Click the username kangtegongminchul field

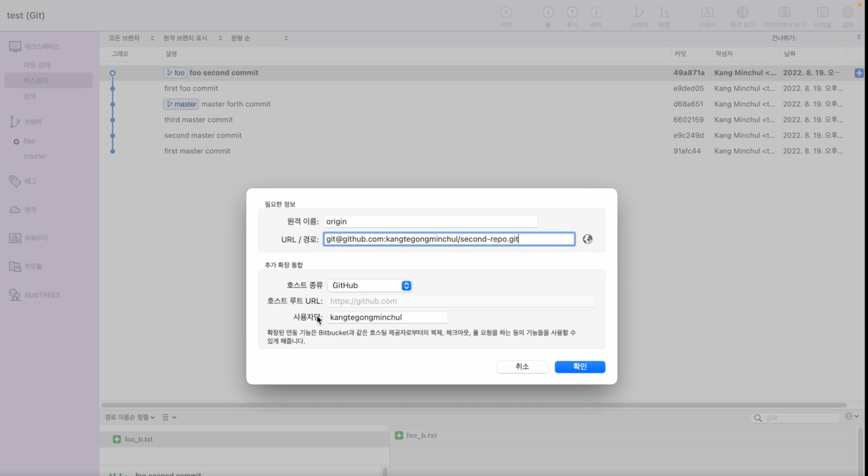[x=387, y=317]
